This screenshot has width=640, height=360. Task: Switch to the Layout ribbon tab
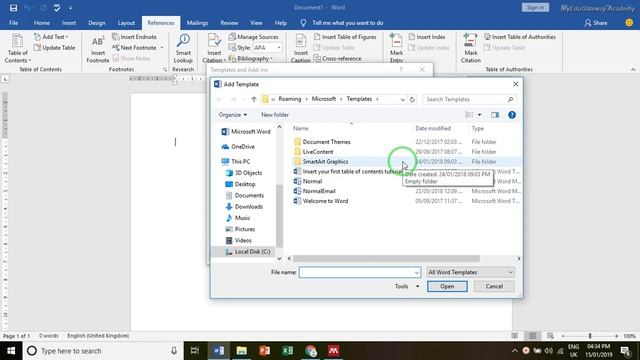126,23
